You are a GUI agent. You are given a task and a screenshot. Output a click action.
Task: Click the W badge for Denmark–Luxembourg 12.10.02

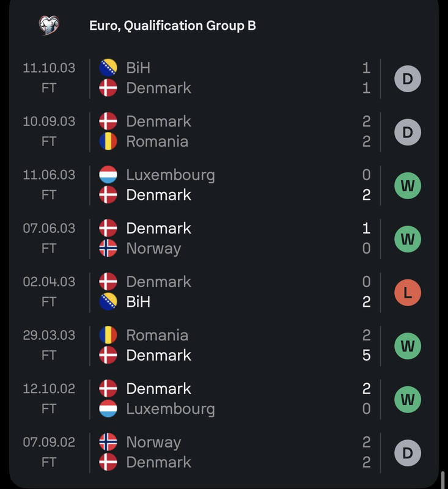(408, 399)
